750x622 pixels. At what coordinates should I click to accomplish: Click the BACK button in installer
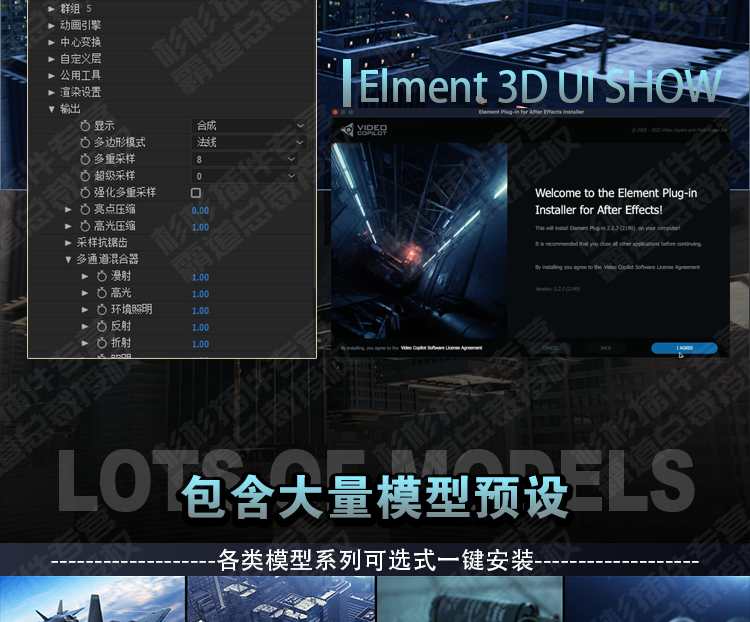pos(606,348)
